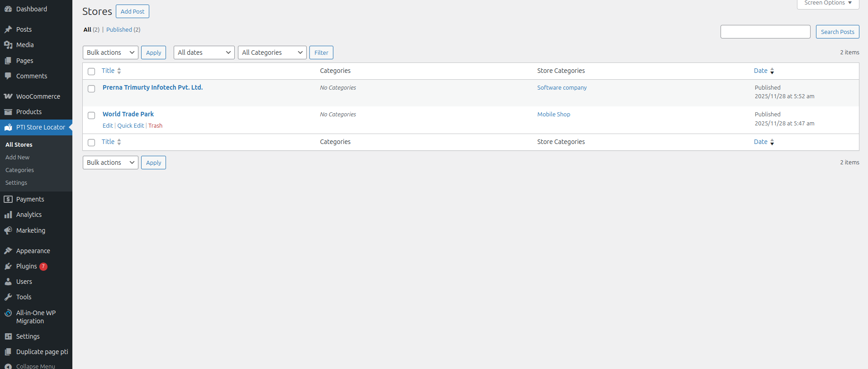Toggle the select-all checkbox in table header
The image size is (868, 369).
pos(91,72)
